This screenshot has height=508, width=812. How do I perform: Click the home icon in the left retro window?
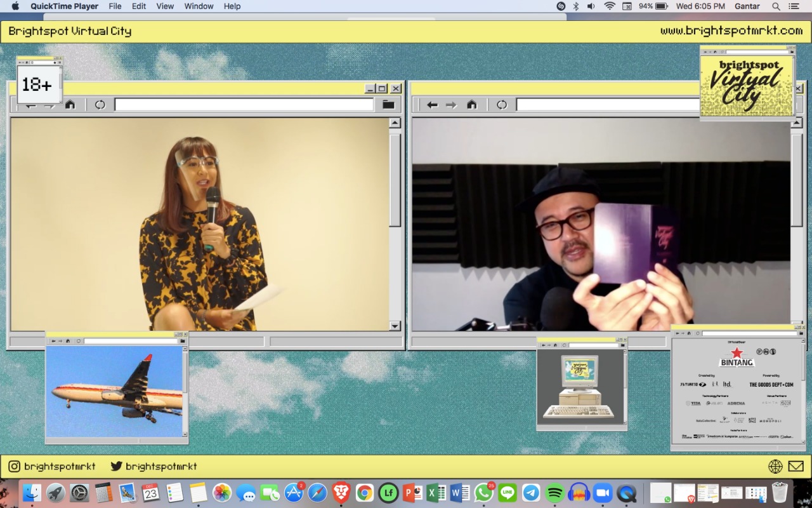[70, 105]
